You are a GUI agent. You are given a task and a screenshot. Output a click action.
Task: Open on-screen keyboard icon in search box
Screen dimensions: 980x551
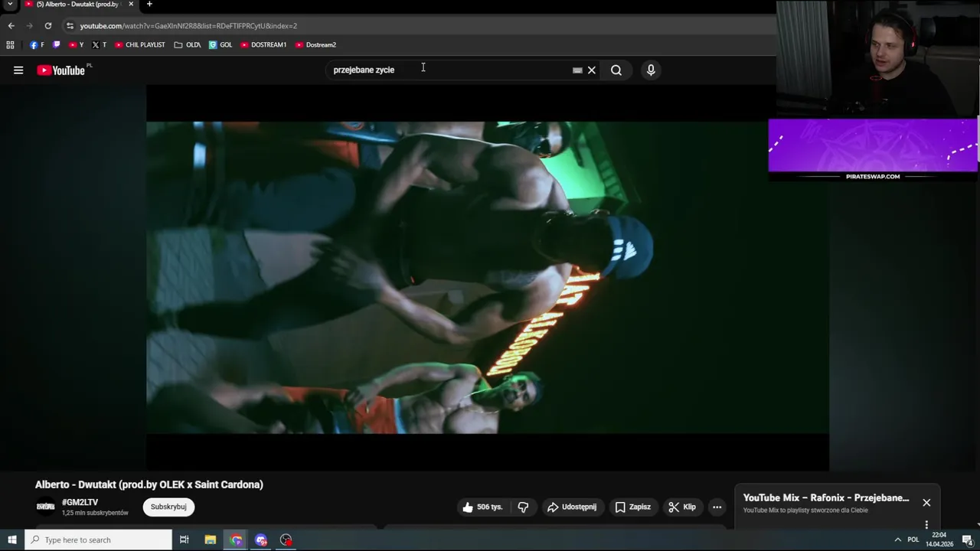coord(577,70)
